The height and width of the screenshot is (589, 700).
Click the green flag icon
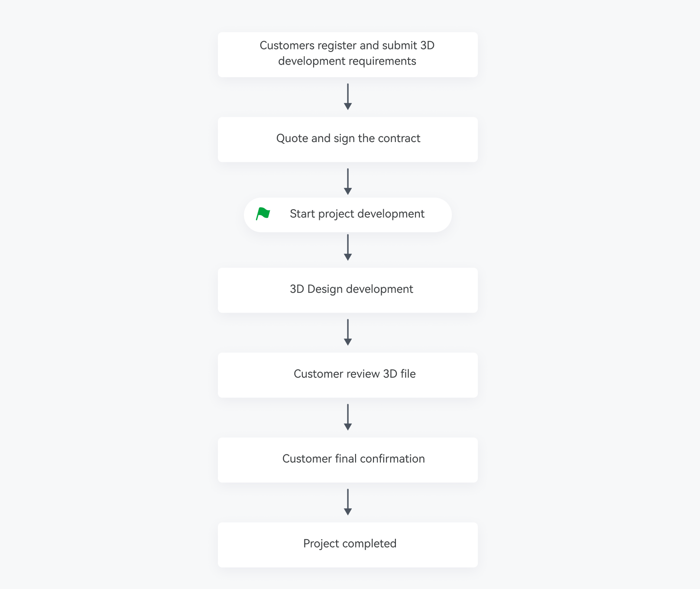click(262, 214)
